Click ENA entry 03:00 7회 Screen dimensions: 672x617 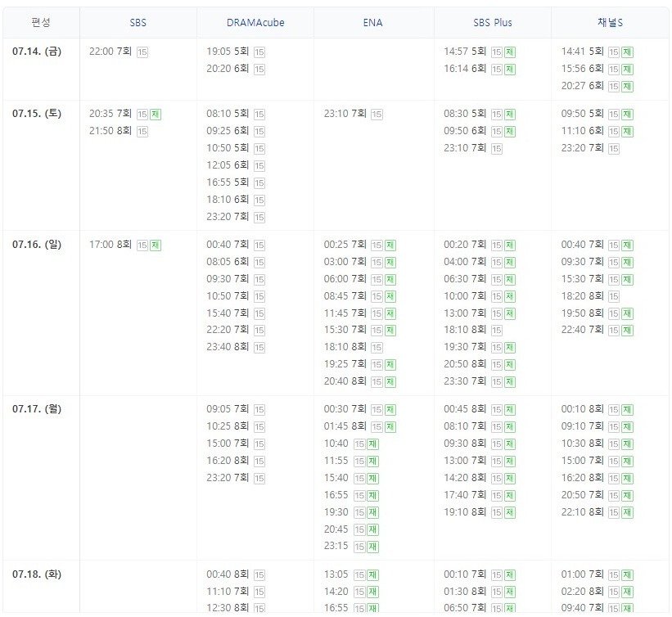[x=345, y=261]
